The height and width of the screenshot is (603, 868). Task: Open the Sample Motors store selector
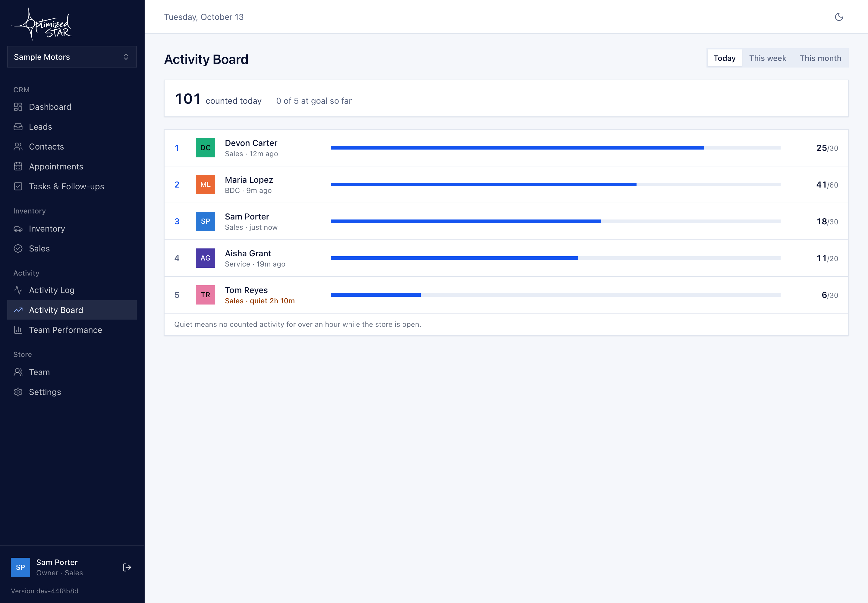[72, 57]
